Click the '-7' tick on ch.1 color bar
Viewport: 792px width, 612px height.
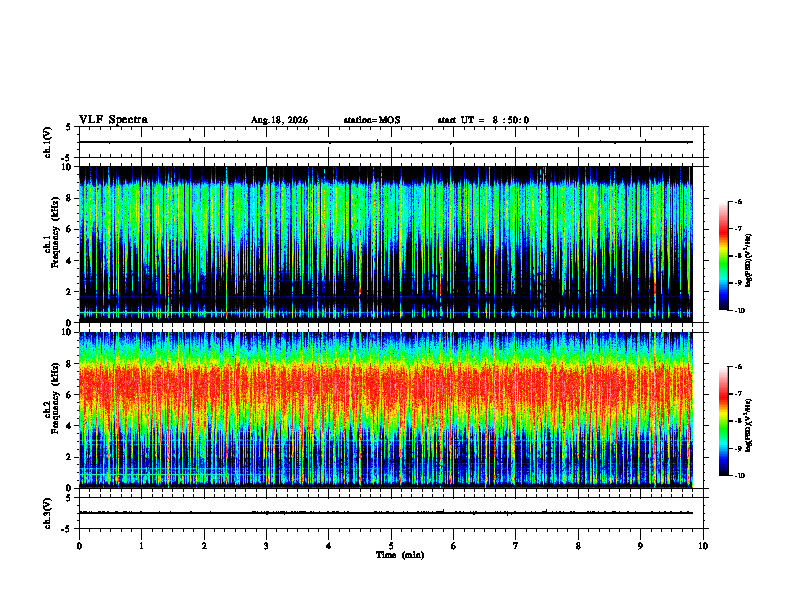[738, 229]
